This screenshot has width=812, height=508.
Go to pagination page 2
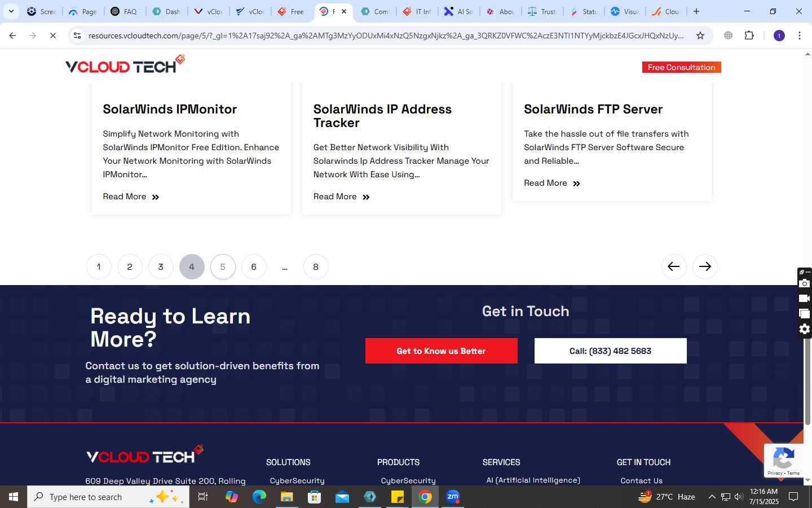pyautogui.click(x=130, y=266)
